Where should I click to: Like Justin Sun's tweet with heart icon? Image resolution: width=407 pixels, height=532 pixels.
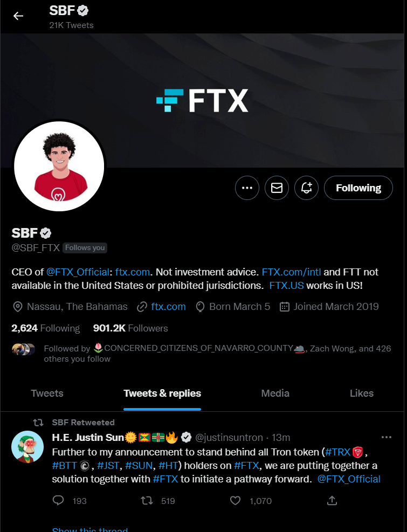235,500
